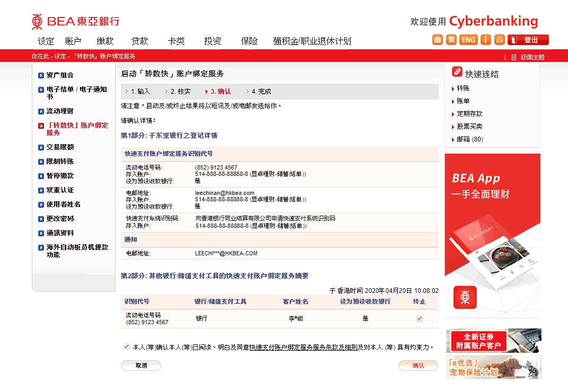Open 转账 in the quick links
Image resolution: width=568 pixels, height=392 pixels.
(463, 88)
